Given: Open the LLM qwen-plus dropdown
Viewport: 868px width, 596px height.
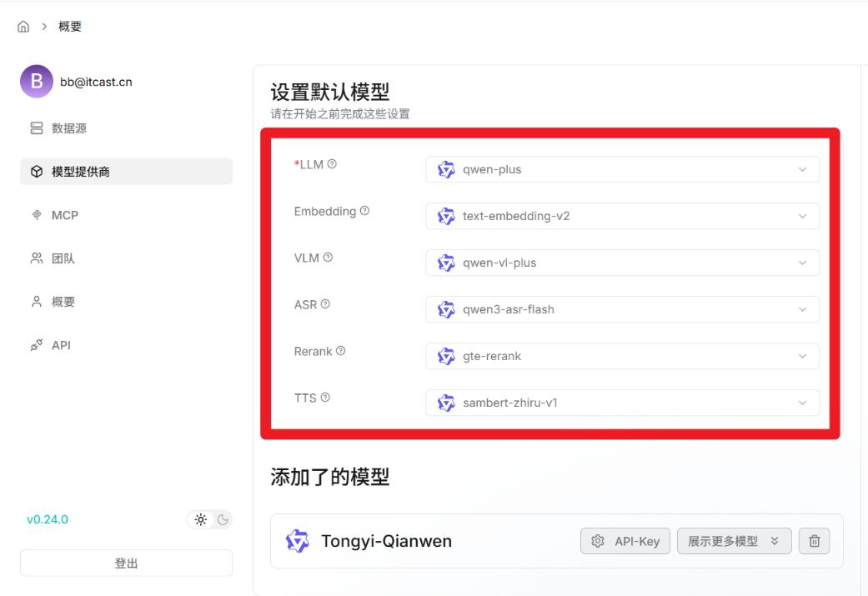Looking at the screenshot, I should [622, 169].
